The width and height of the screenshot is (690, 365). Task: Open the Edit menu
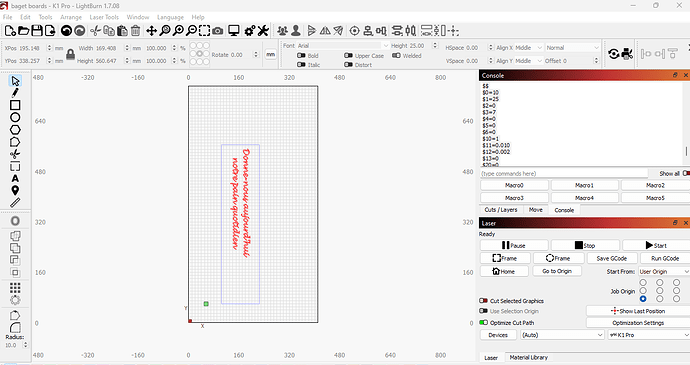coord(26,17)
